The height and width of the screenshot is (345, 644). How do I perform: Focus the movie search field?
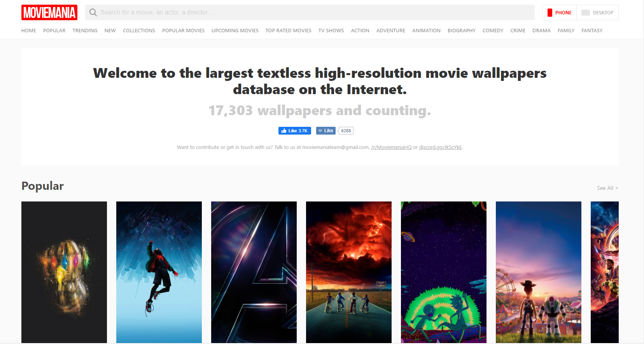(310, 12)
